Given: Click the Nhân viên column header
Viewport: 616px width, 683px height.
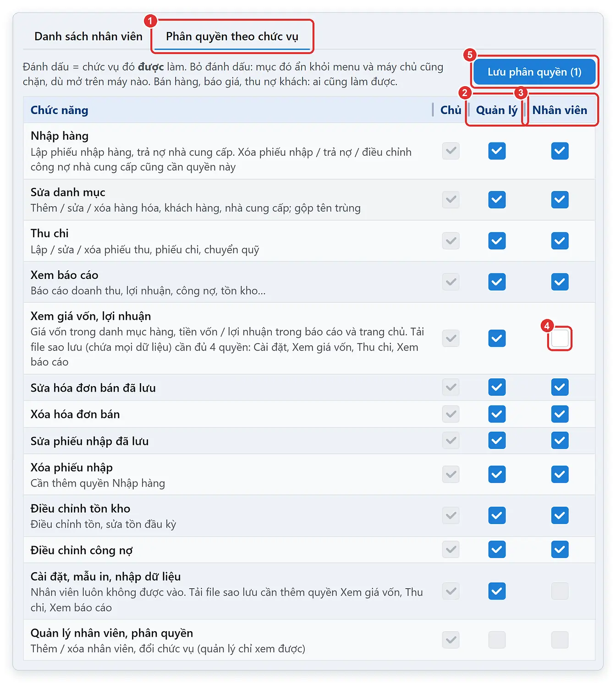Looking at the screenshot, I should click(560, 110).
